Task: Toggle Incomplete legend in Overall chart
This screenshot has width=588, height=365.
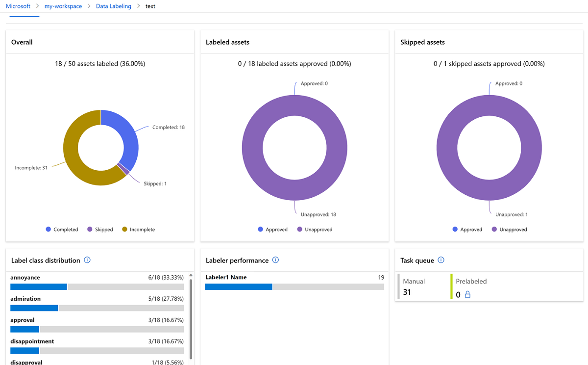Action: pyautogui.click(x=138, y=230)
